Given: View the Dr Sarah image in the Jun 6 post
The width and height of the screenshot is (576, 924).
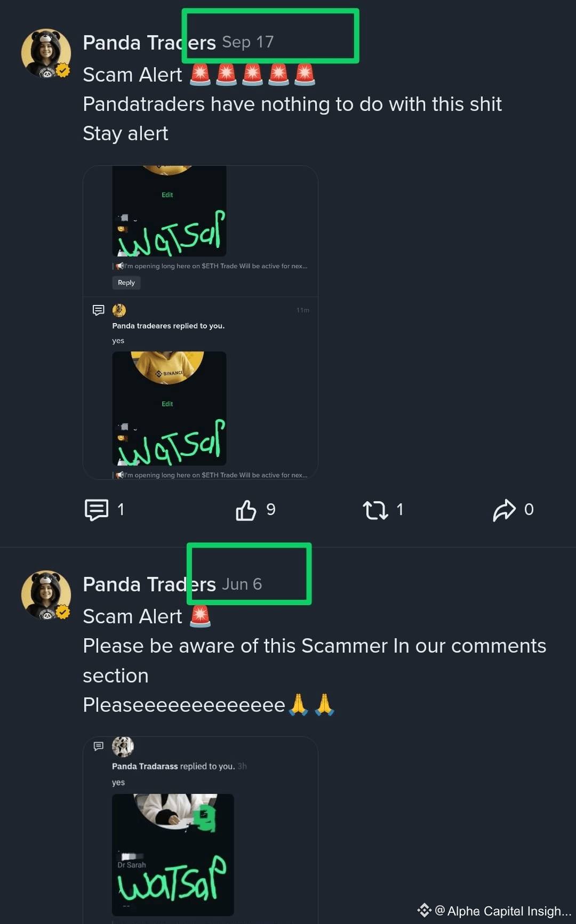Looking at the screenshot, I should click(x=172, y=853).
